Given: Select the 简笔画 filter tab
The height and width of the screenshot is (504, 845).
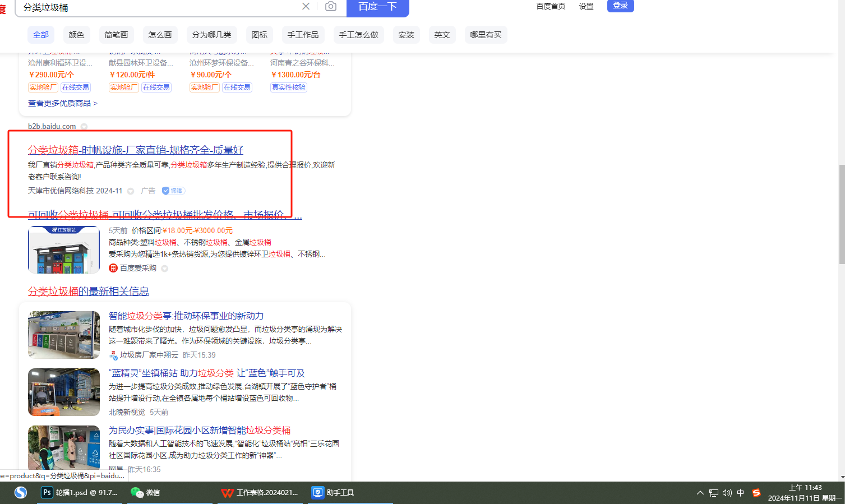Looking at the screenshot, I should coord(116,35).
